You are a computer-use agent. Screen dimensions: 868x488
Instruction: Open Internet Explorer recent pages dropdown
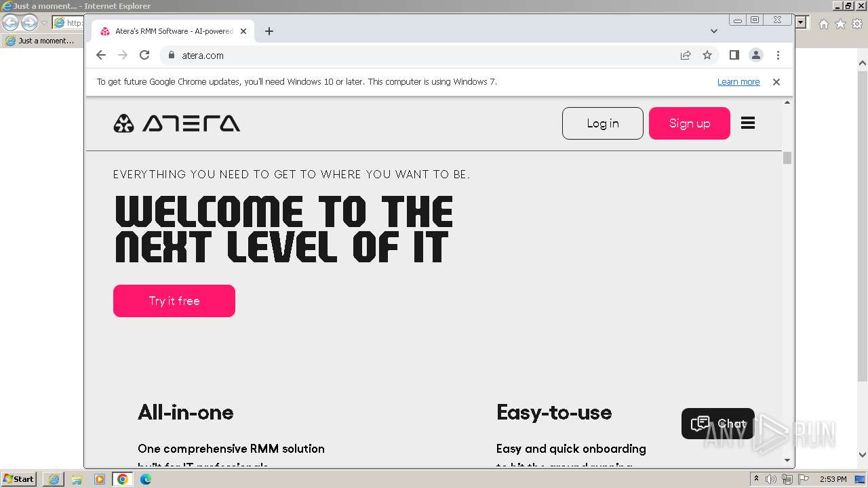(x=44, y=22)
